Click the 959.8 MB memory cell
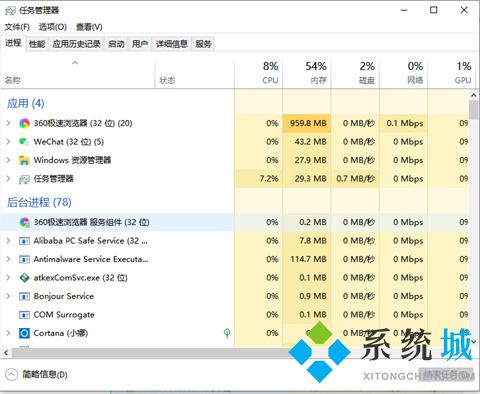 click(307, 123)
